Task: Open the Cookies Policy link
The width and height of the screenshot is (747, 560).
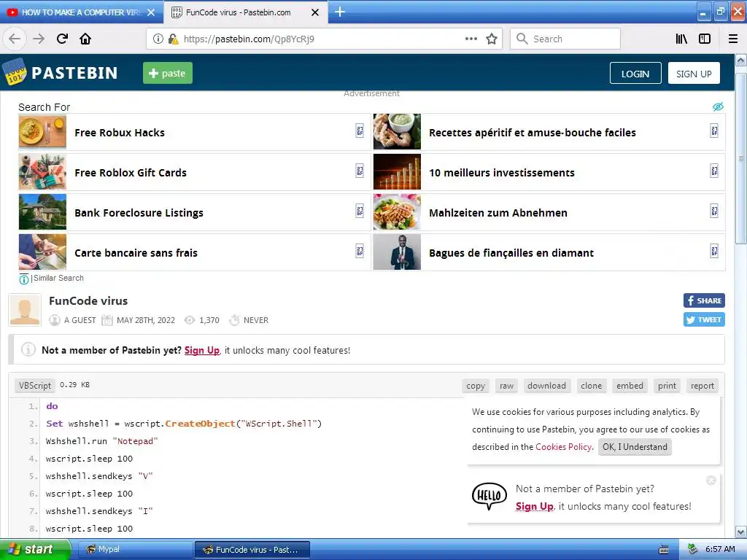Action: (x=564, y=447)
